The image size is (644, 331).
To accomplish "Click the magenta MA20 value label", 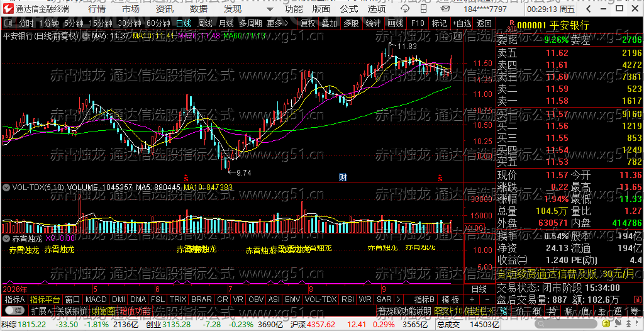I will 198,36.
